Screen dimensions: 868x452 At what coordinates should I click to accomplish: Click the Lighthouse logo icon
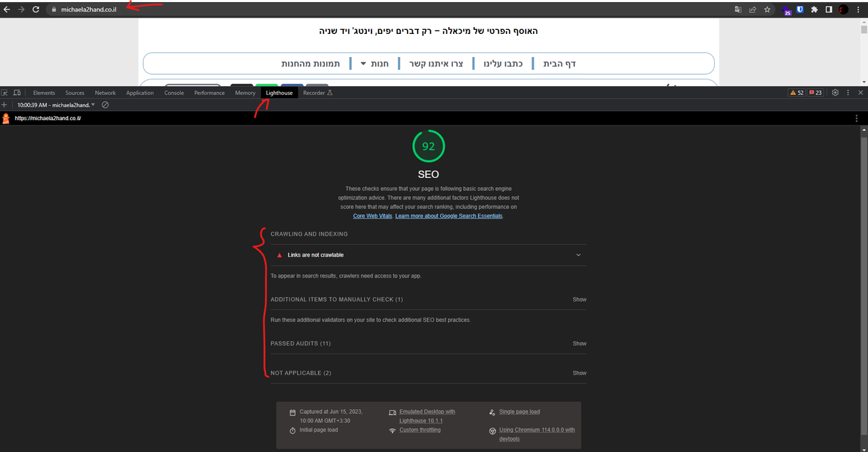tap(5, 118)
